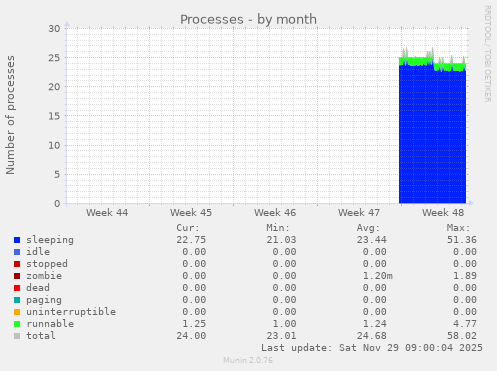497x371 pixels.
Task: Click total average value 24.68
Action: (372, 336)
